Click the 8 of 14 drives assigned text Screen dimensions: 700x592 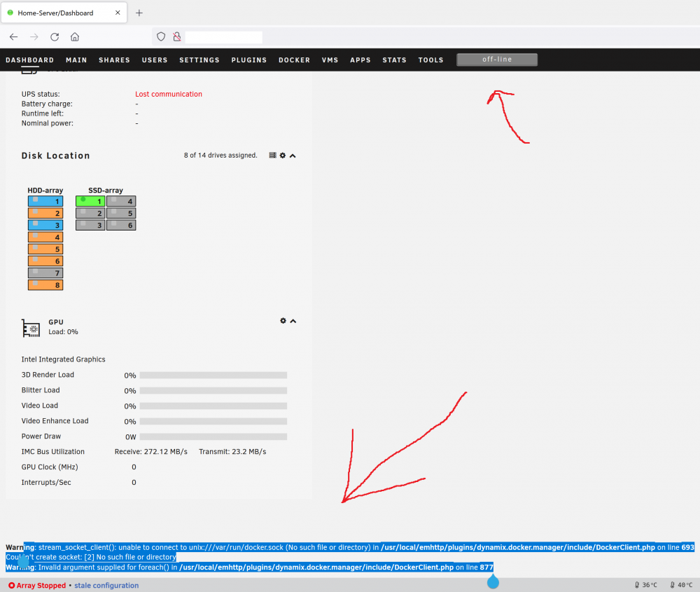[220, 156]
